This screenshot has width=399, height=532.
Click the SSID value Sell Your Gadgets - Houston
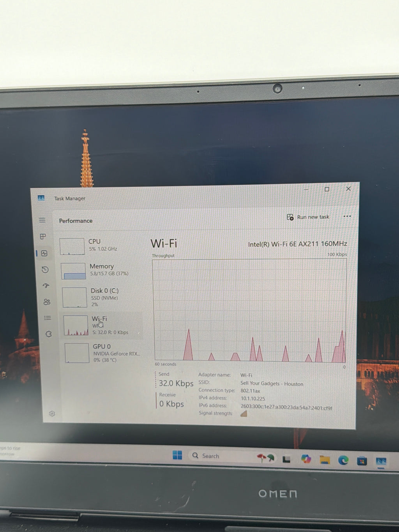(272, 384)
